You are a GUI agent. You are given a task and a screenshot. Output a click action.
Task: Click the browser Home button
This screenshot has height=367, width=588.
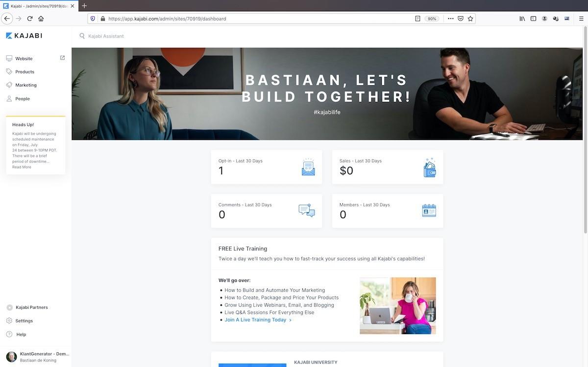41,19
